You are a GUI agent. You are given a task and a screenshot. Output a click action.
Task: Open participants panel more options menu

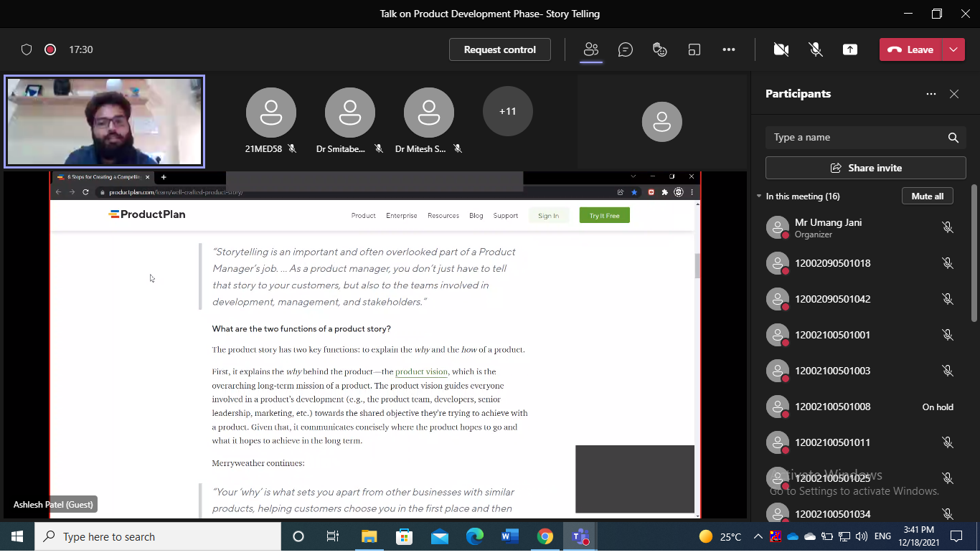(931, 94)
